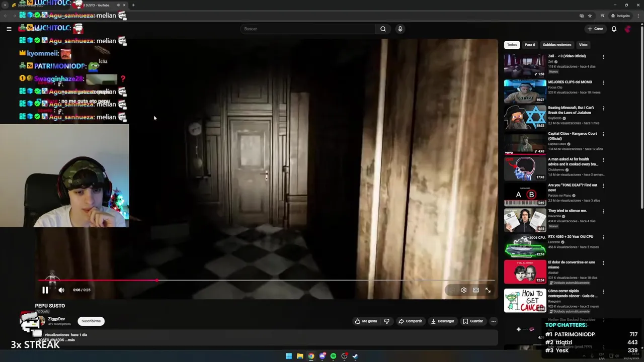Open OBS Studio from taskbar
Viewport: 644px width, 362px height.
pos(344,356)
